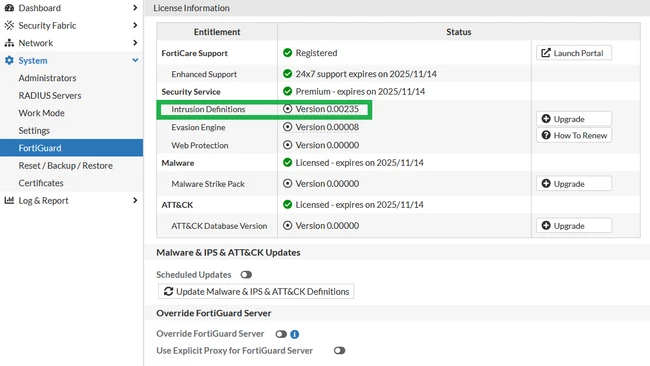
Task: Click the green check beside 24x7 support
Action: coord(287,74)
